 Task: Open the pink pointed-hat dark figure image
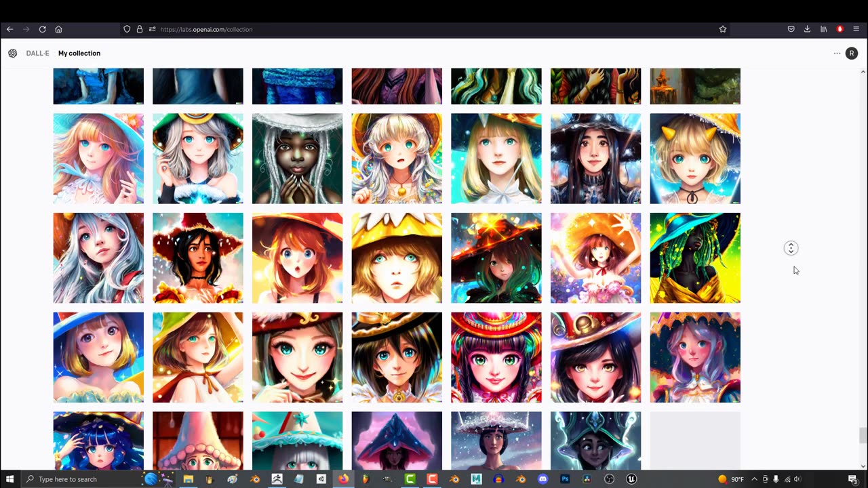(397, 441)
